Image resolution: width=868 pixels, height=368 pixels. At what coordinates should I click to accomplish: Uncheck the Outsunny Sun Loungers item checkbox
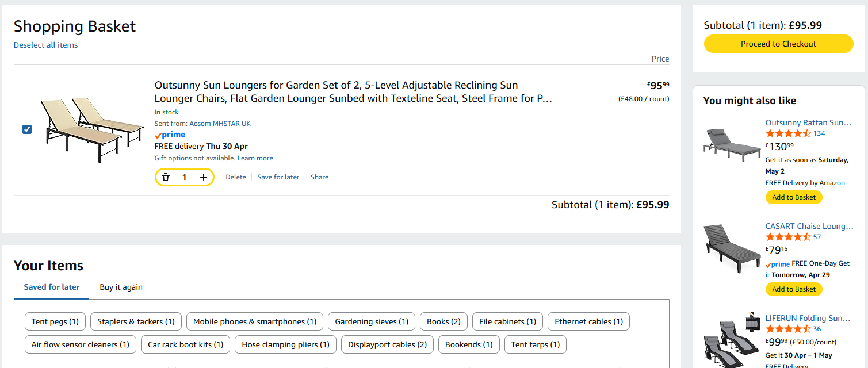point(27,129)
